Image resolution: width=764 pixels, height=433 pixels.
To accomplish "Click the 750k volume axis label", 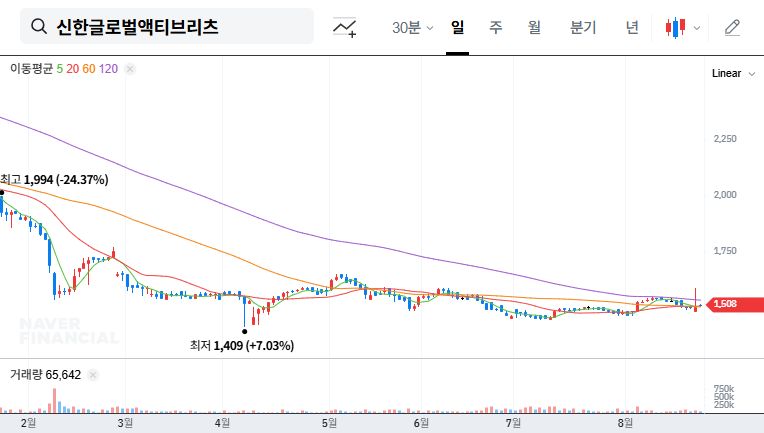I will tap(724, 389).
